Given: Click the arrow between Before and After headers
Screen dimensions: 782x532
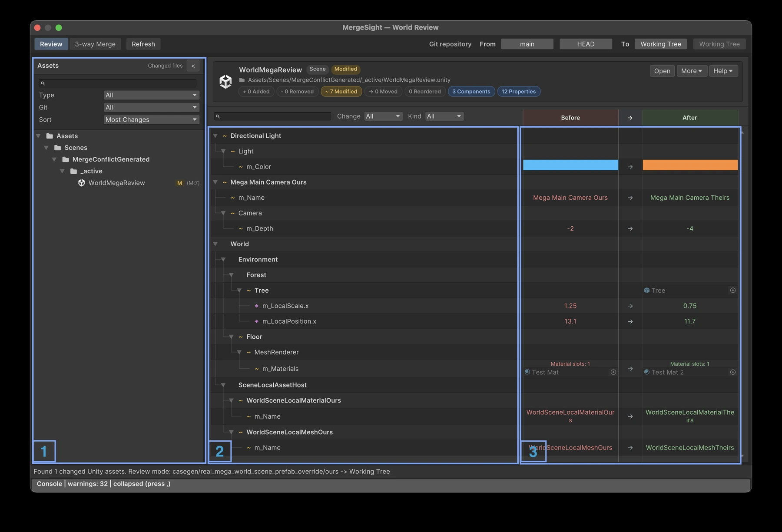Looking at the screenshot, I should click(x=630, y=118).
